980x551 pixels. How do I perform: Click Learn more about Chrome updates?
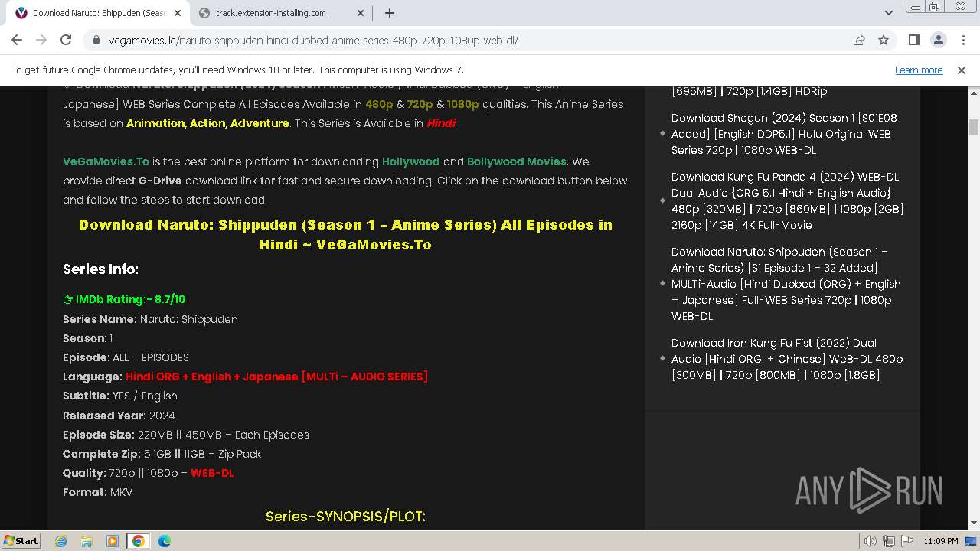[x=919, y=70]
